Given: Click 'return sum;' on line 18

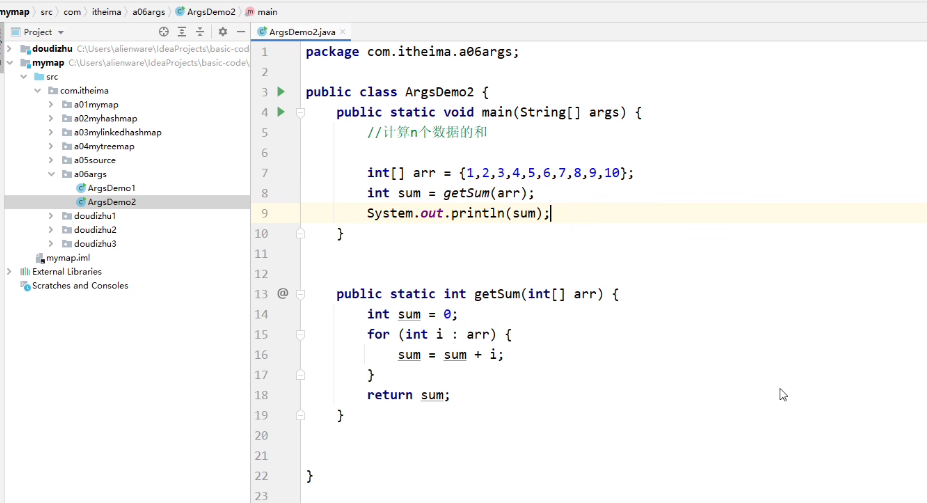Looking at the screenshot, I should click(408, 395).
